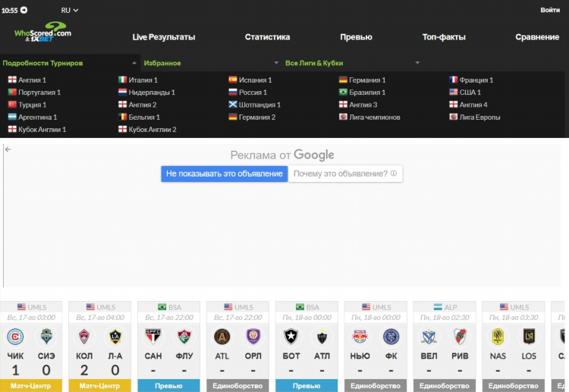
Task: Select the Испания 1 league
Action: (250, 80)
